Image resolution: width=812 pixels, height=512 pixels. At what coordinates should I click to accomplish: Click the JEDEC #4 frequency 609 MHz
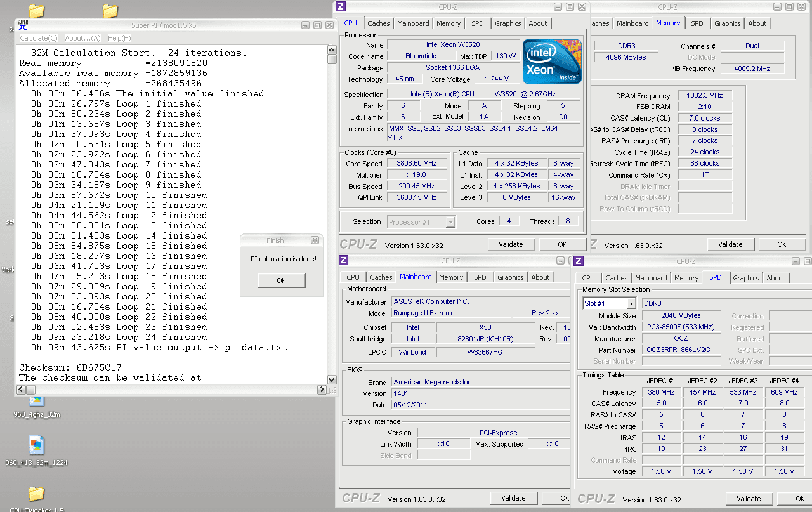[x=784, y=392]
